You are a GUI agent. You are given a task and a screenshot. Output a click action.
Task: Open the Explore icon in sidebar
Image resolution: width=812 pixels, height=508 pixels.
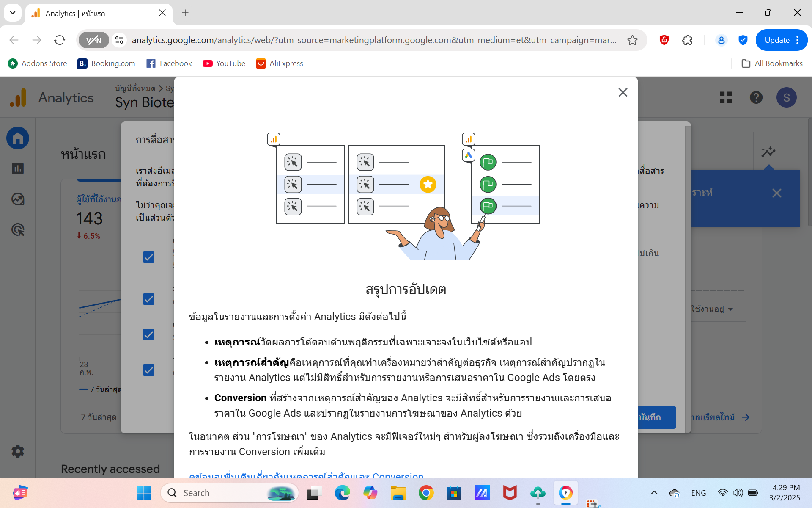click(18, 199)
